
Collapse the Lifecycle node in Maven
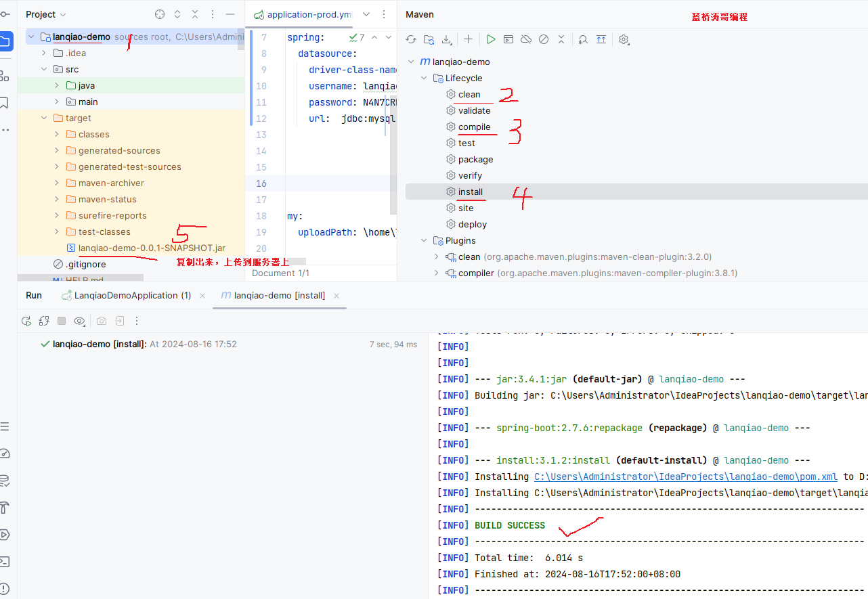point(424,78)
